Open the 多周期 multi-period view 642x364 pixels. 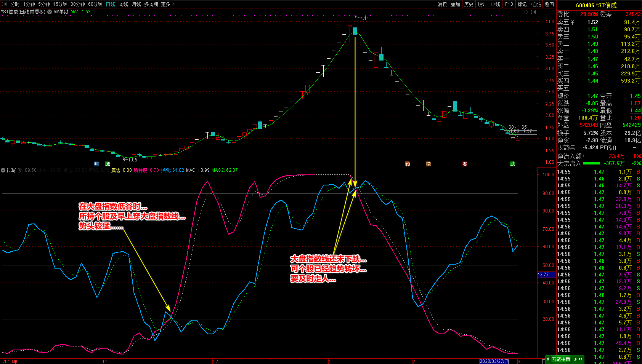pyautogui.click(x=151, y=4)
